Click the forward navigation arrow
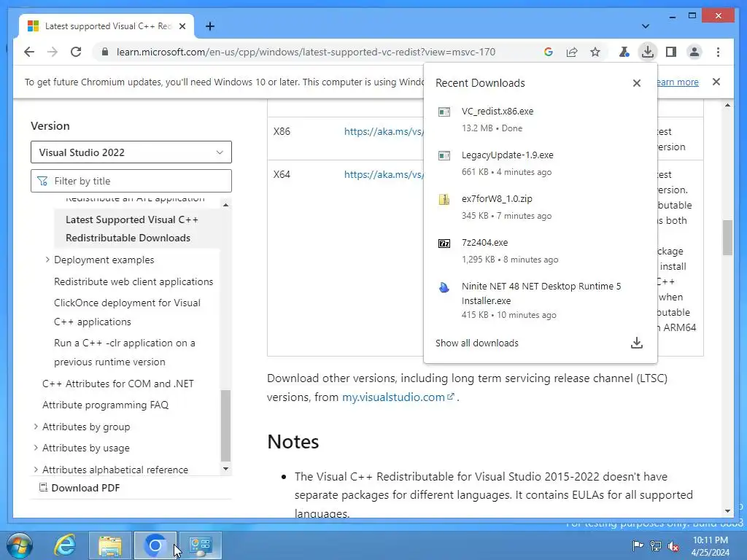Viewport: 747px width, 560px height. pos(53,52)
